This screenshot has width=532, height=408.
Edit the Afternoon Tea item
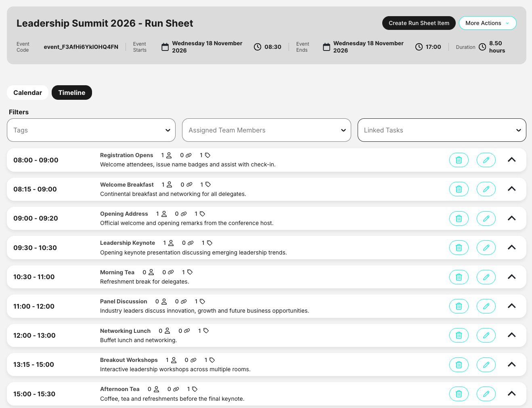[x=486, y=394]
